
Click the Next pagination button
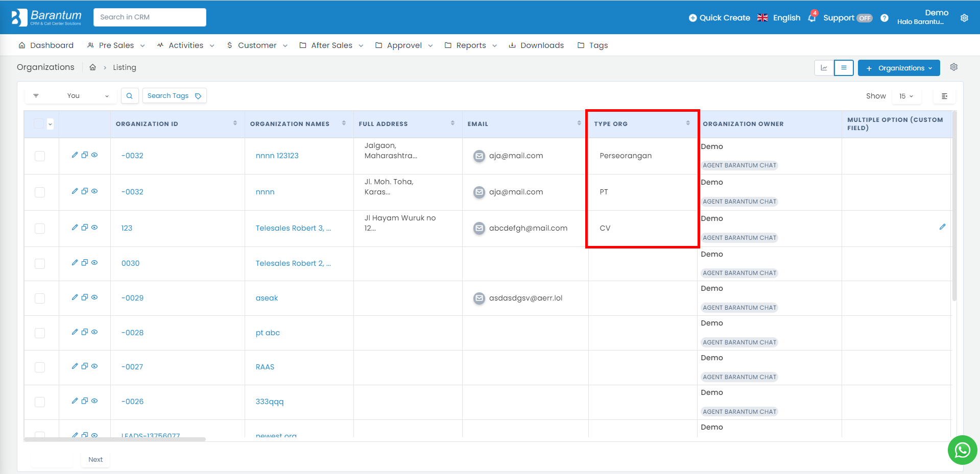coord(95,459)
